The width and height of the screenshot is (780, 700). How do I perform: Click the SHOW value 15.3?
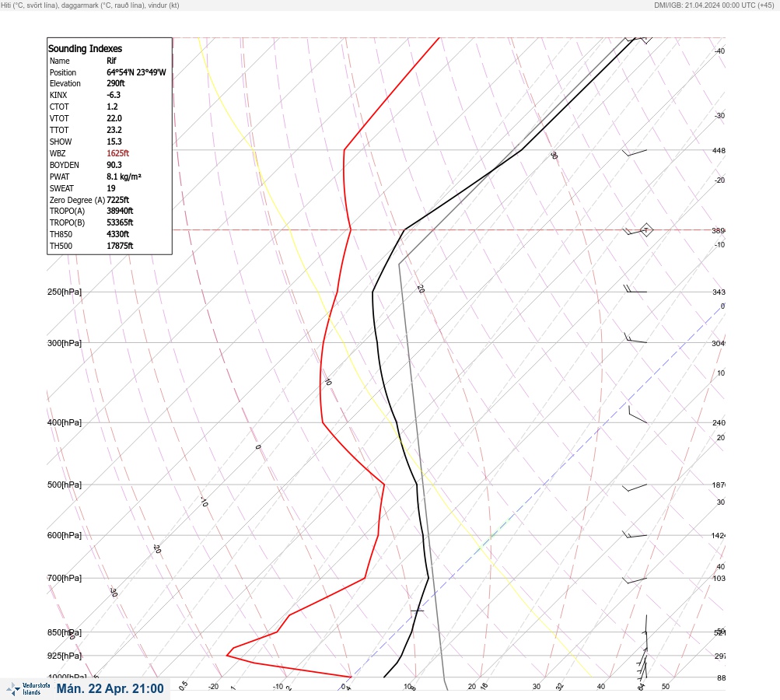tap(114, 142)
